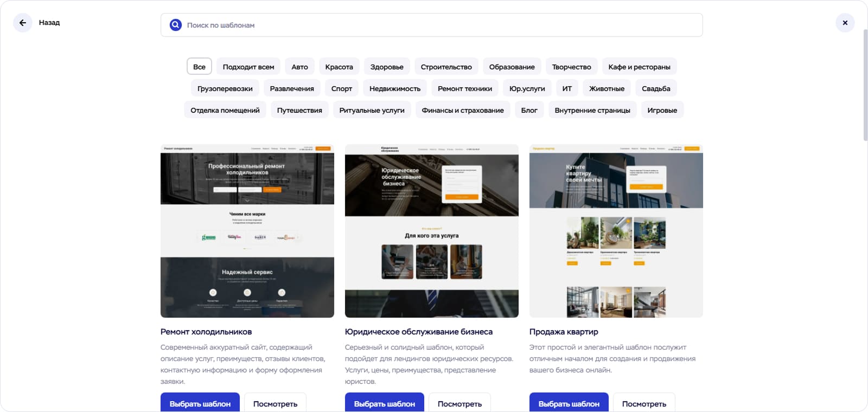Choose the 'Ремонт техники' category
The height and width of the screenshot is (412, 868).
point(465,88)
